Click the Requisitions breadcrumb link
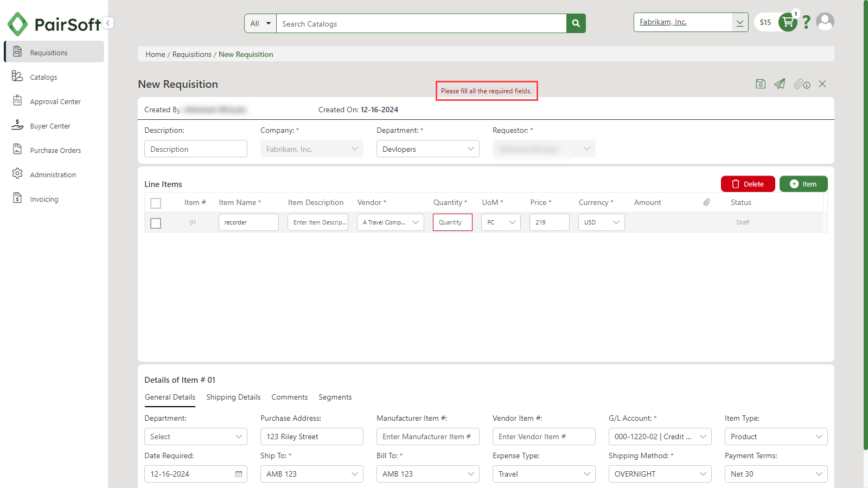Viewport: 868px width, 488px height. pyautogui.click(x=192, y=54)
